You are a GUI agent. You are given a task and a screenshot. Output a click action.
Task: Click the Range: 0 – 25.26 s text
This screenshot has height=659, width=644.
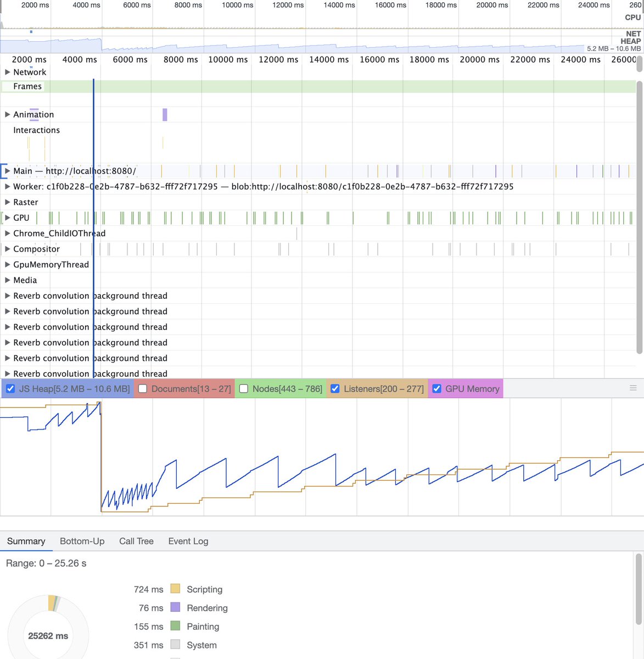(x=46, y=563)
